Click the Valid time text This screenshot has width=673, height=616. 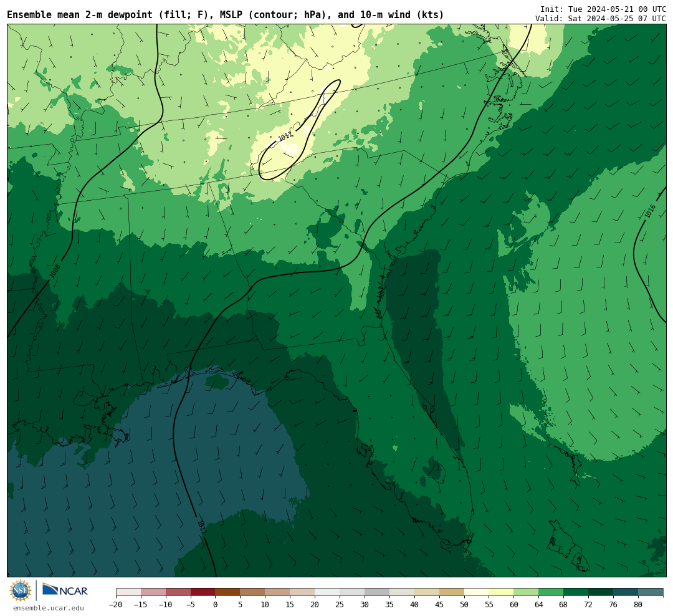pyautogui.click(x=601, y=19)
